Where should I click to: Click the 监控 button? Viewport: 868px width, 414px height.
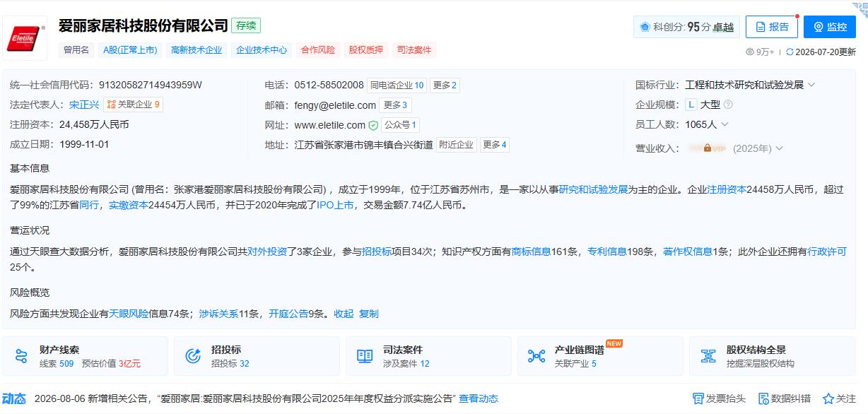coord(830,27)
